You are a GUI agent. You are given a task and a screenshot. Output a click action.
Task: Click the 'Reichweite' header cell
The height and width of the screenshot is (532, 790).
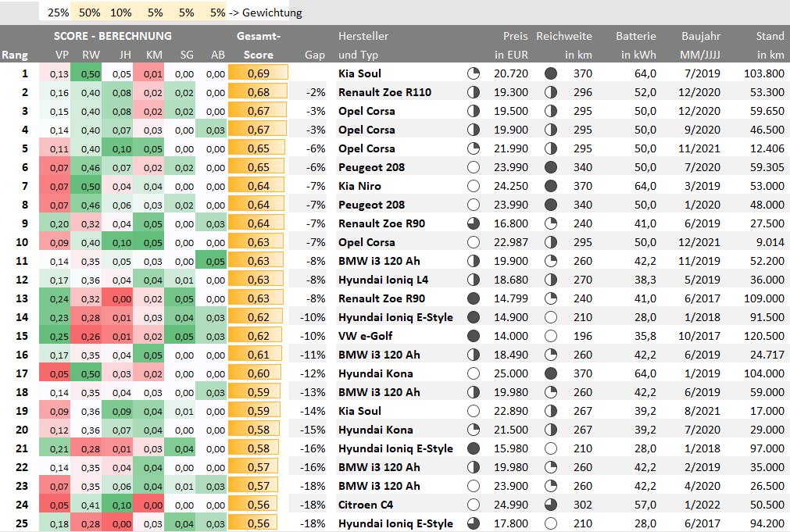pyautogui.click(x=564, y=36)
